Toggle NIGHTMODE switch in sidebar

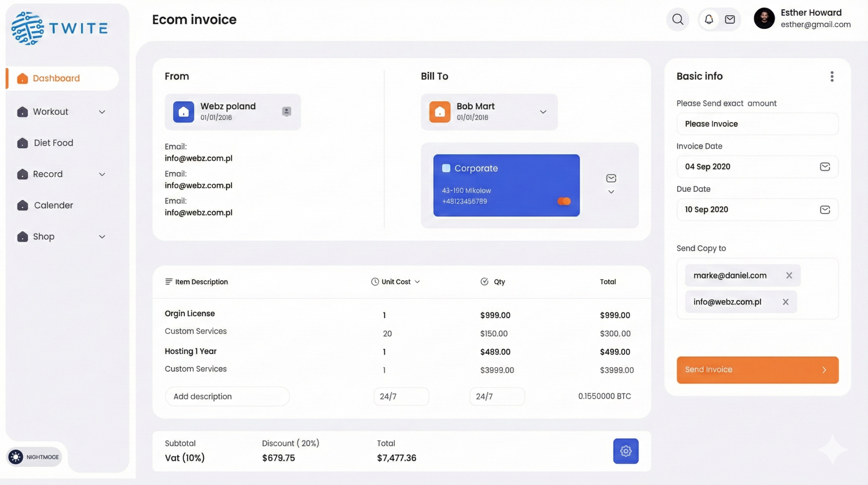[x=16, y=457]
